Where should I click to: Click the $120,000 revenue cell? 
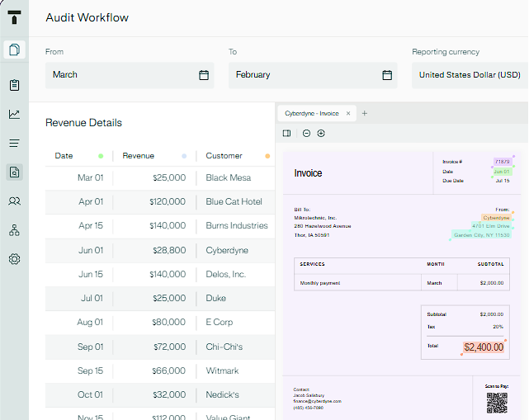(x=168, y=201)
